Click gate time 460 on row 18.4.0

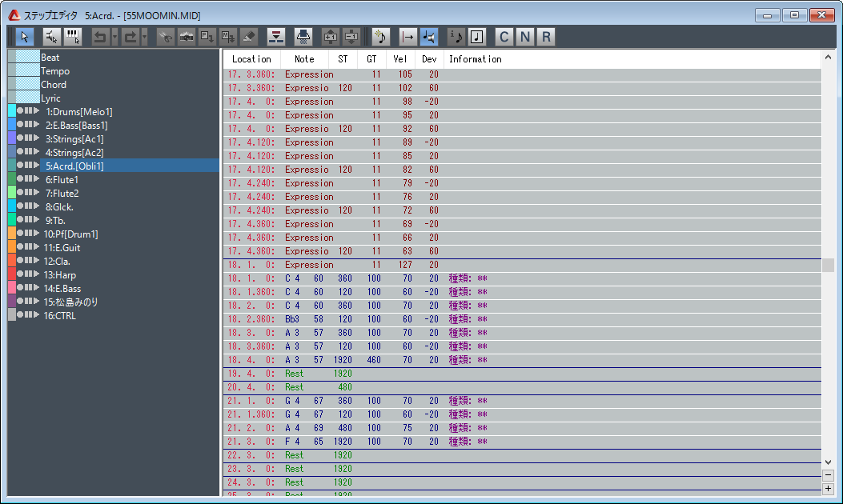pos(374,360)
